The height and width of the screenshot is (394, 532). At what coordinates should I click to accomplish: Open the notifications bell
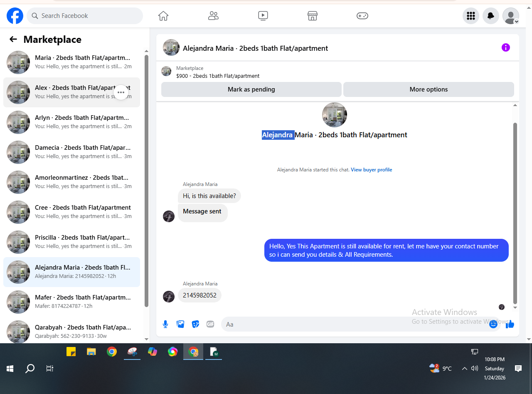pyautogui.click(x=491, y=16)
